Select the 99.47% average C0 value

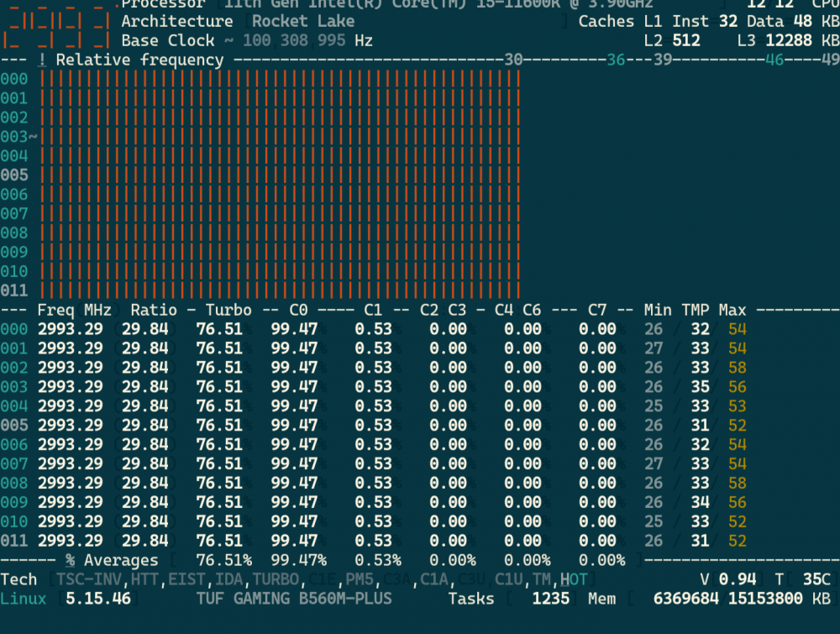[x=298, y=561]
